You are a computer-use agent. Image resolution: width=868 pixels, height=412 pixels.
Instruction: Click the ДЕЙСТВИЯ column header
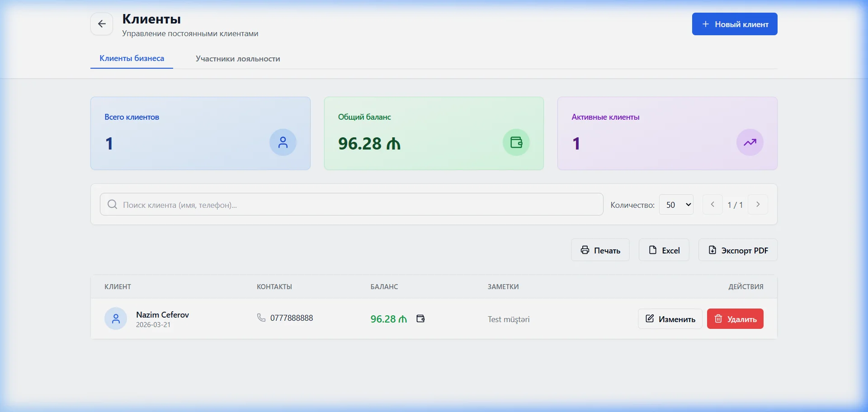coord(746,286)
